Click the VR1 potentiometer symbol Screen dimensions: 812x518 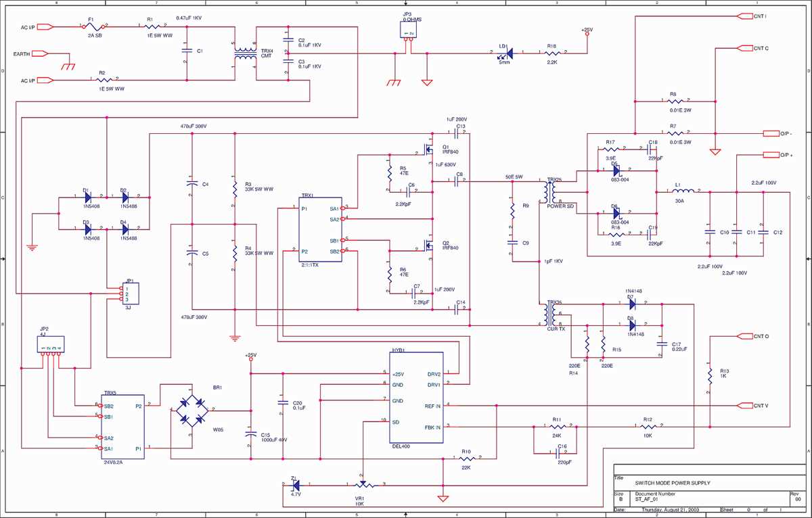click(x=365, y=485)
